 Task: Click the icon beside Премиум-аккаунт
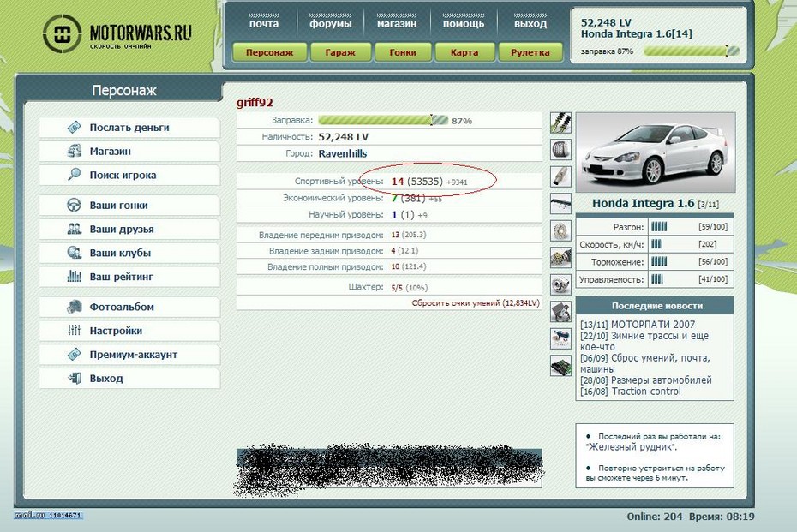click(75, 354)
